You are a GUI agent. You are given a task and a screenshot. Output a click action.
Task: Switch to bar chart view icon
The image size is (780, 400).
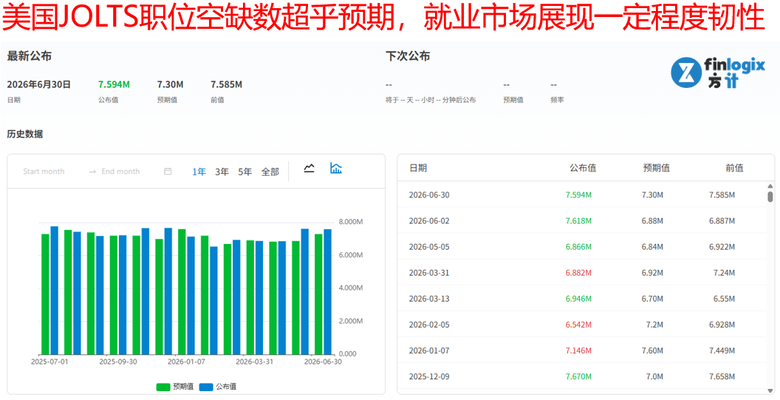point(336,168)
